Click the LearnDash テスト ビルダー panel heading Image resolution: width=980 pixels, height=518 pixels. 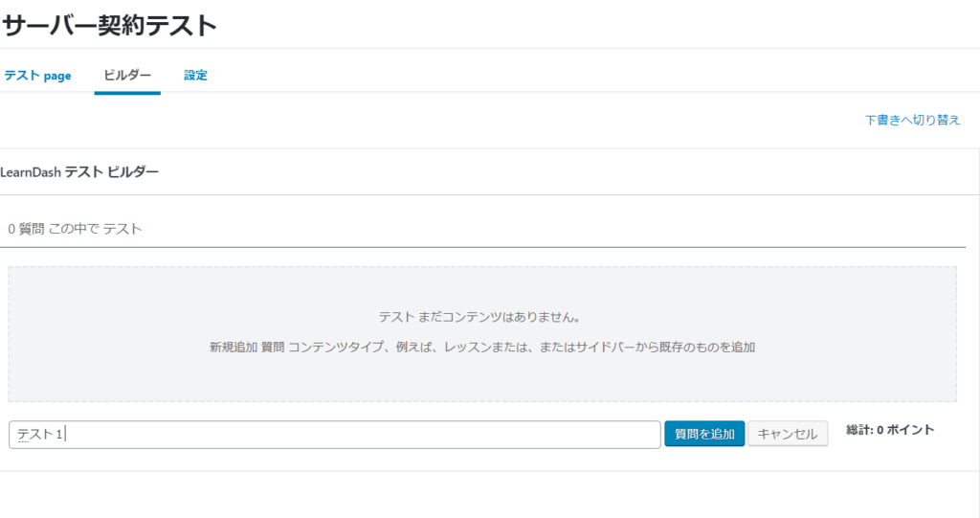tap(80, 172)
